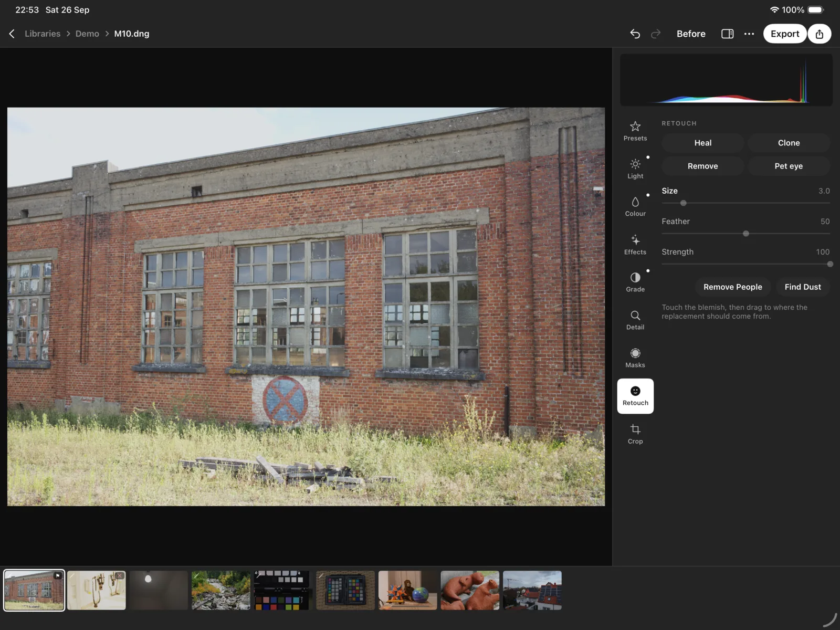This screenshot has height=630, width=840.
Task: Select the Clone retouch mode
Action: click(789, 143)
